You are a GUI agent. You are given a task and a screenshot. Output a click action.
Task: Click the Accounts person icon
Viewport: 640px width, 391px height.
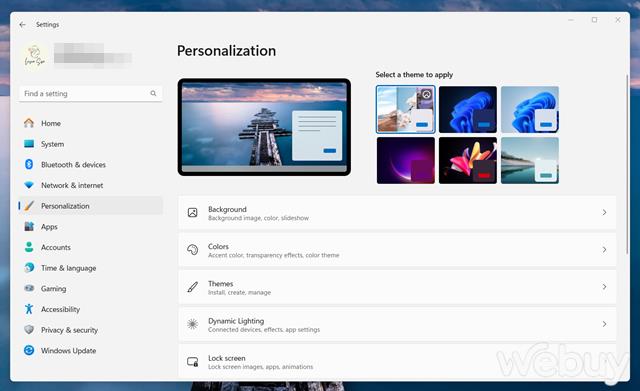point(29,247)
